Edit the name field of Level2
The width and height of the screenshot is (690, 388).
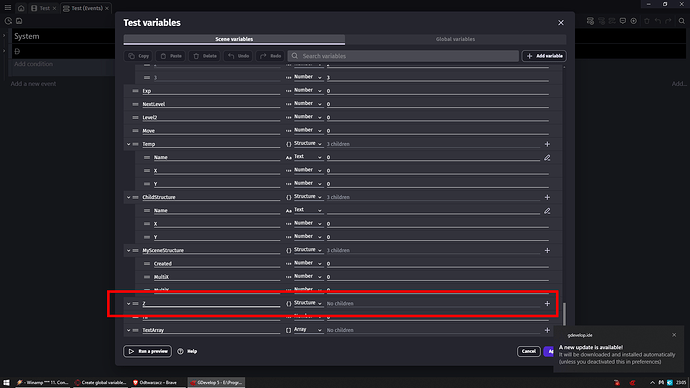tap(211, 117)
